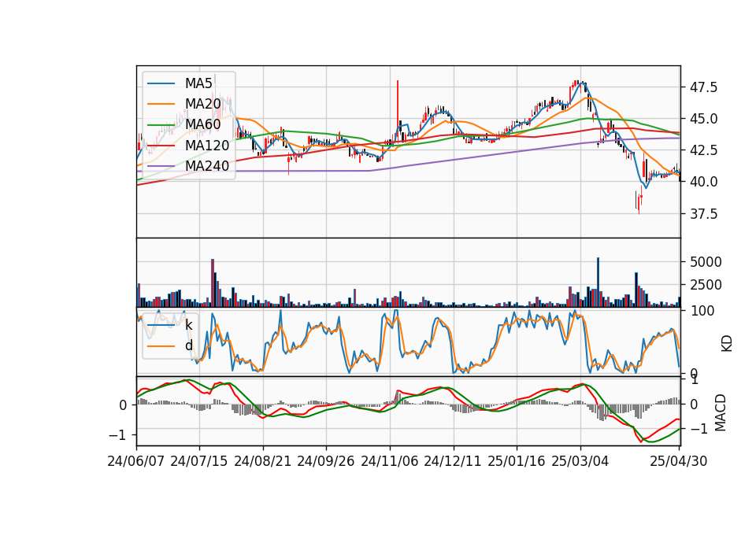Click the 42.5 price axis label
The image size is (756, 543).
tap(703, 150)
